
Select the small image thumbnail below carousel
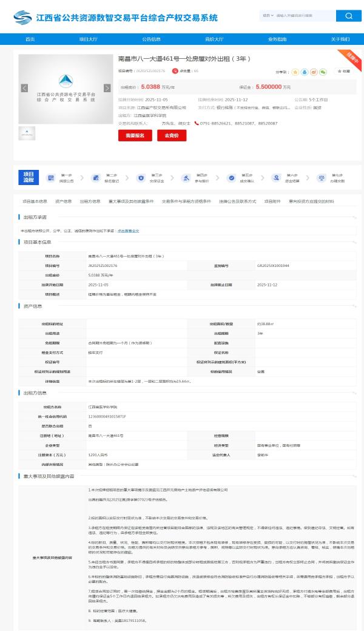click(27, 133)
